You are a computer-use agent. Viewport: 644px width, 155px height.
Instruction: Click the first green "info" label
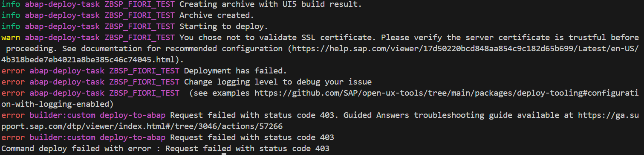[x=11, y=4]
